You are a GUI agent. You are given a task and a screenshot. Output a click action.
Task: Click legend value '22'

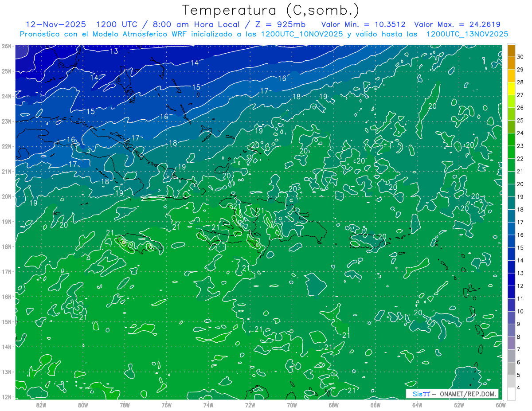520,159
